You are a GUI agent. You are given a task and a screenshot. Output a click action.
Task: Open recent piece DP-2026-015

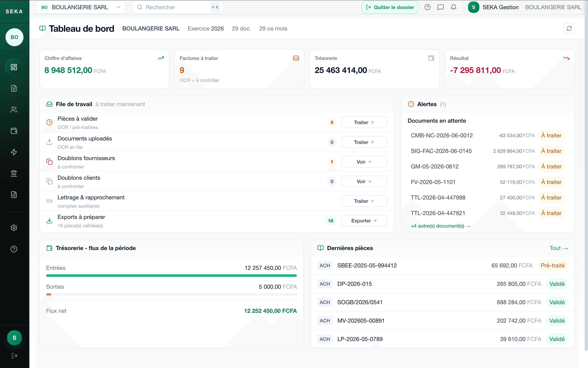coord(442,284)
